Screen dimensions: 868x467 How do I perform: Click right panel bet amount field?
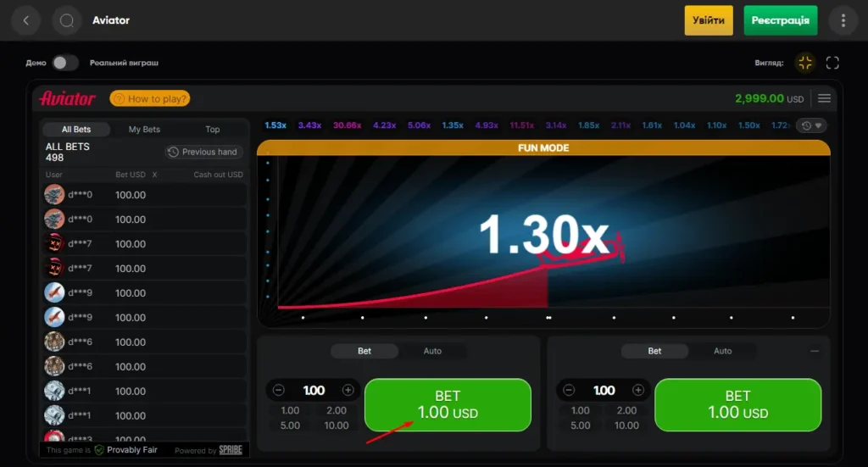click(604, 390)
